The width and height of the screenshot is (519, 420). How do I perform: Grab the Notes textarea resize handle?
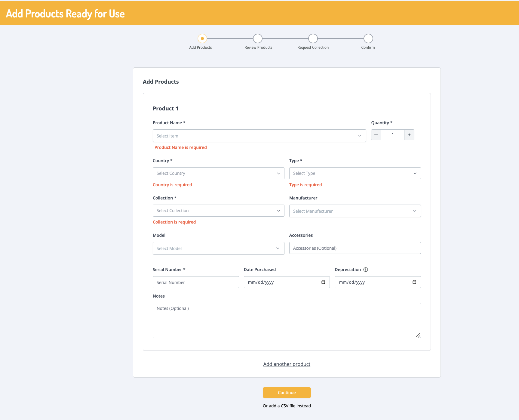(x=418, y=335)
